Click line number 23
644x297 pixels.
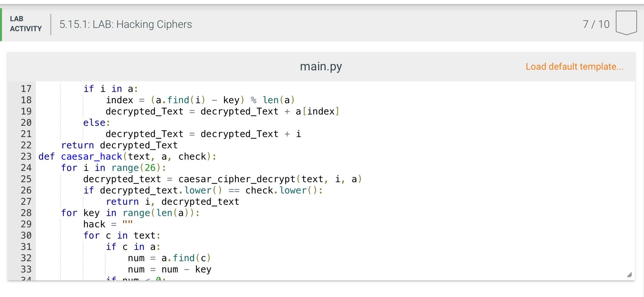coord(26,156)
